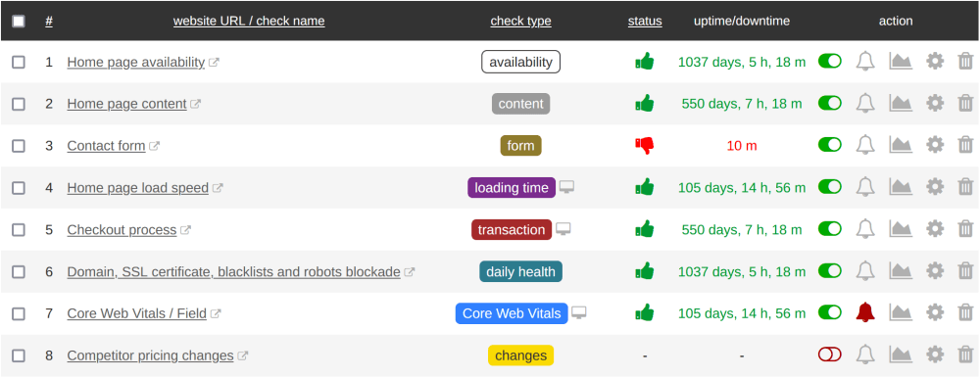This screenshot has height=378, width=980.
Task: Click trash icon for Contact form
Action: [965, 145]
